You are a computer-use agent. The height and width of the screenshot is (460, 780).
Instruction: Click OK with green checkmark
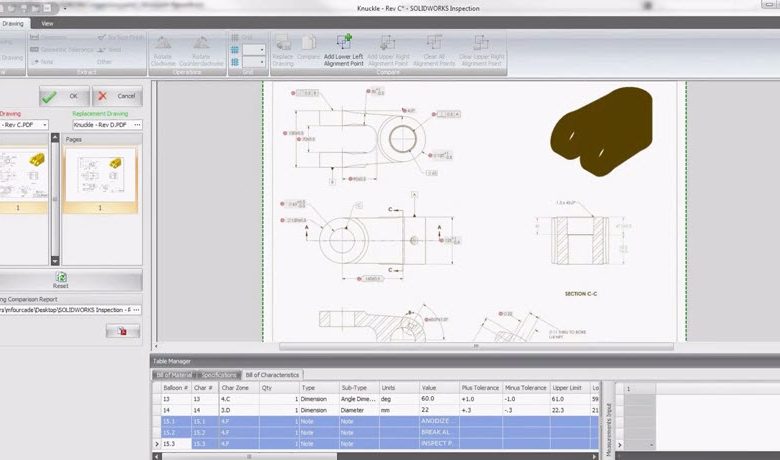coord(64,96)
